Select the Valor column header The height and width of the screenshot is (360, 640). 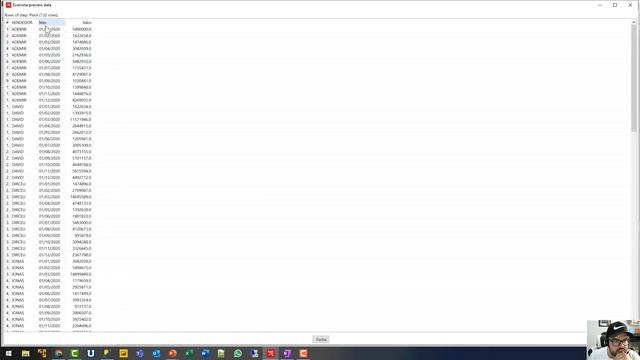click(87, 22)
